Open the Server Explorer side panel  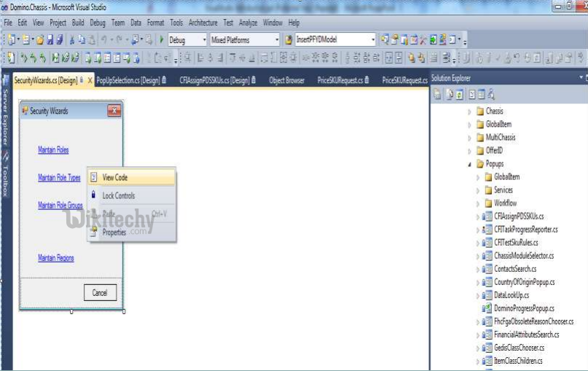pyautogui.click(x=5, y=117)
